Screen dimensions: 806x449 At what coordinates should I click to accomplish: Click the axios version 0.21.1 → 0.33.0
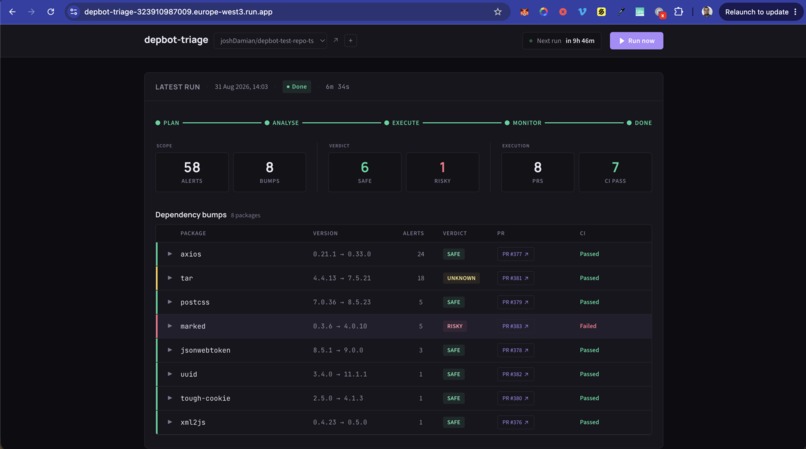tap(342, 254)
